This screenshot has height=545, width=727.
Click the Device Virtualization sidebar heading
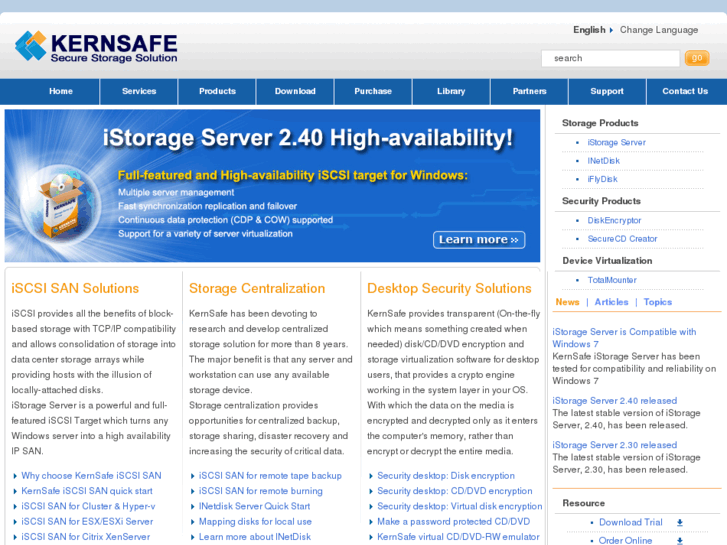point(607,261)
